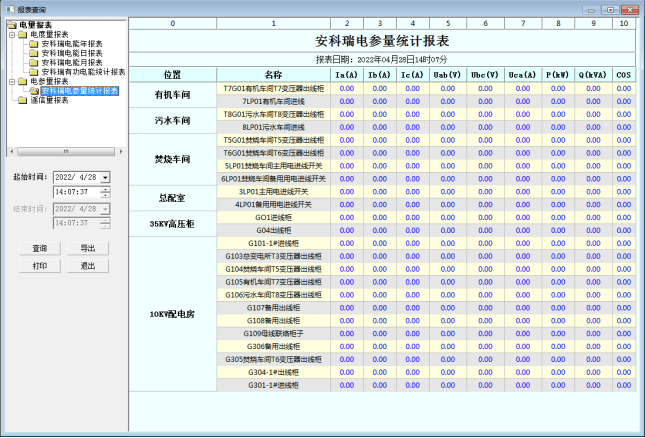This screenshot has height=438, width=645.
Task: Click the P(kW) table header
Action: click(558, 75)
